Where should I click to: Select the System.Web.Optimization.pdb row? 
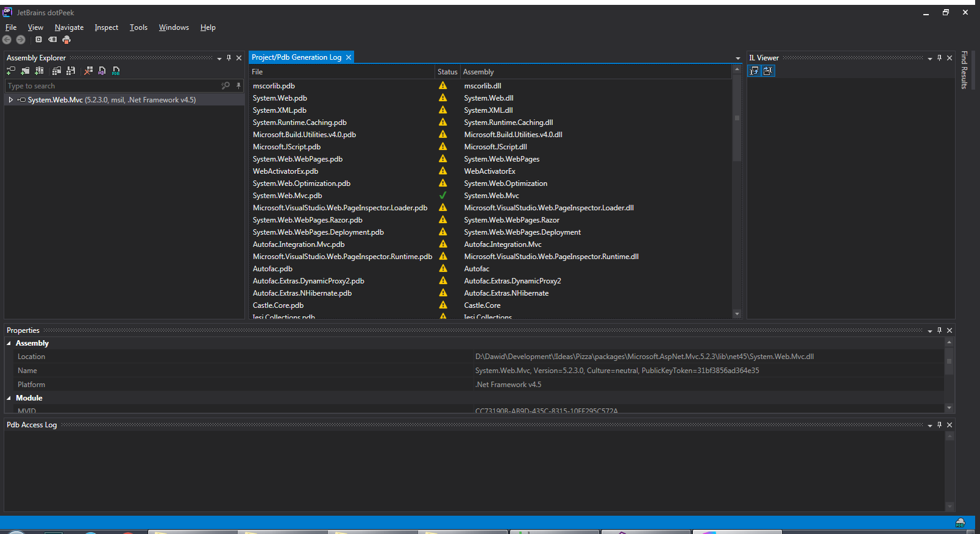pos(491,183)
